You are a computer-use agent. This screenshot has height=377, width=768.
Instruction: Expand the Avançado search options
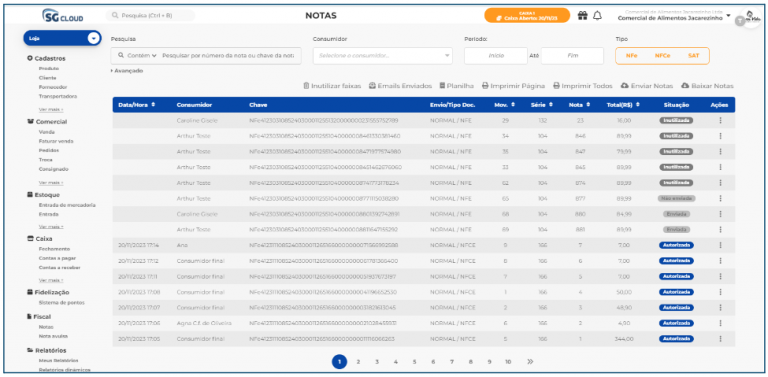click(x=127, y=71)
